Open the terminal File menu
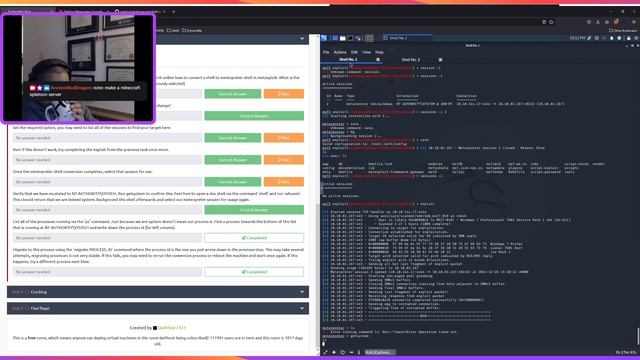The width and height of the screenshot is (640, 360). coord(326,52)
